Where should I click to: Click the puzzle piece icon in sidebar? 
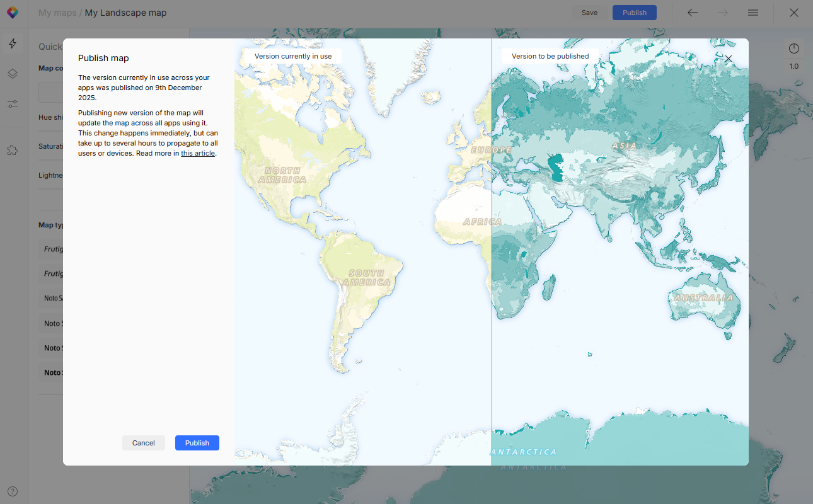13,150
